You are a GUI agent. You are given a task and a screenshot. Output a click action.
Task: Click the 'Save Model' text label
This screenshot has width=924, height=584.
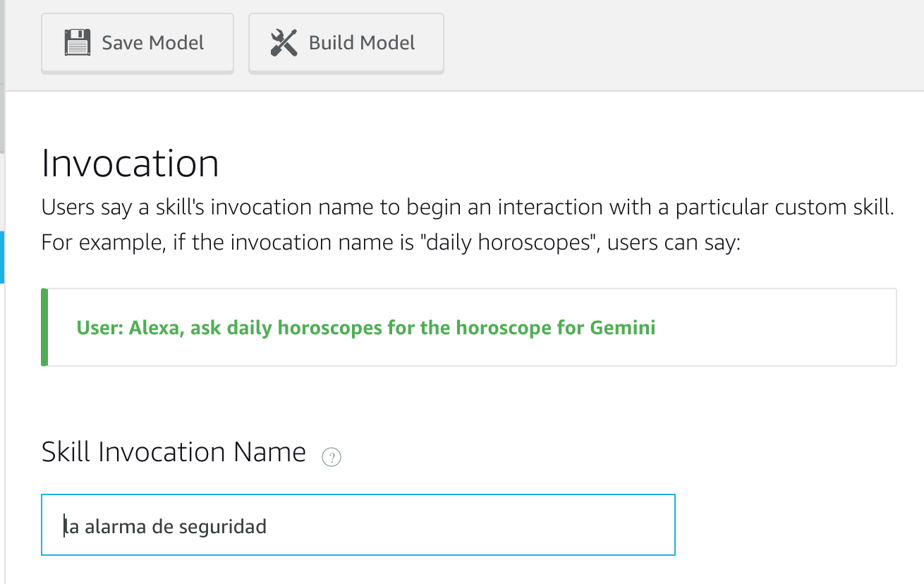(x=153, y=43)
